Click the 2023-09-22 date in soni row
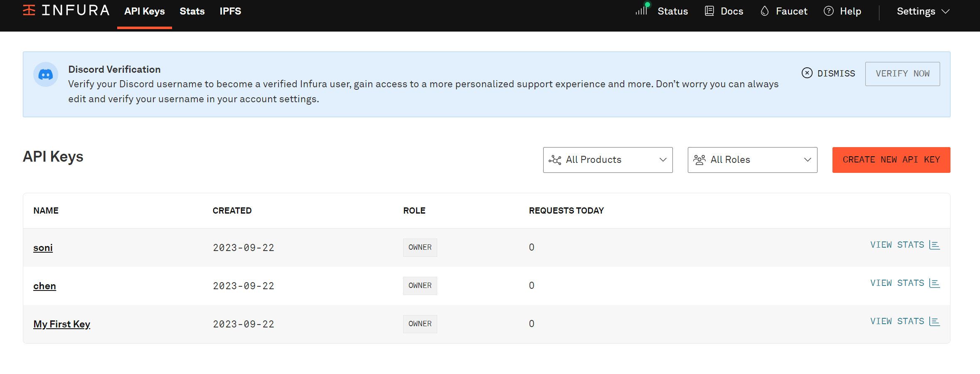 point(244,248)
